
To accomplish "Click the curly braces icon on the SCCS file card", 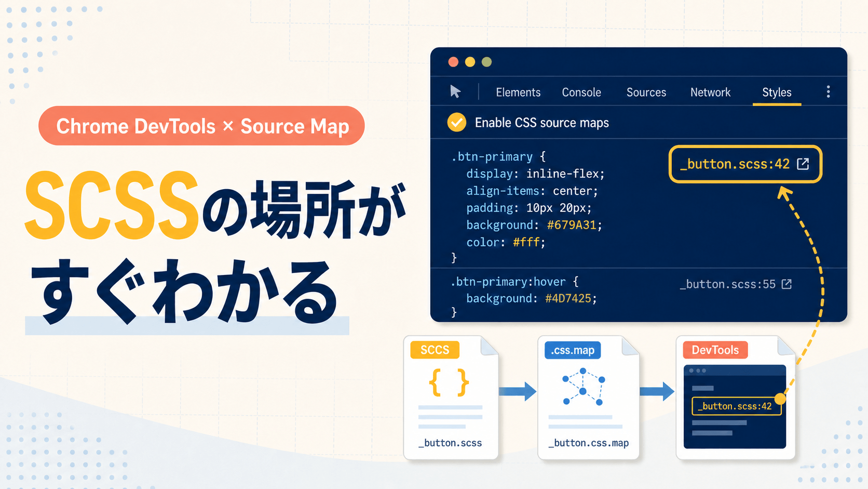I will coord(449,382).
